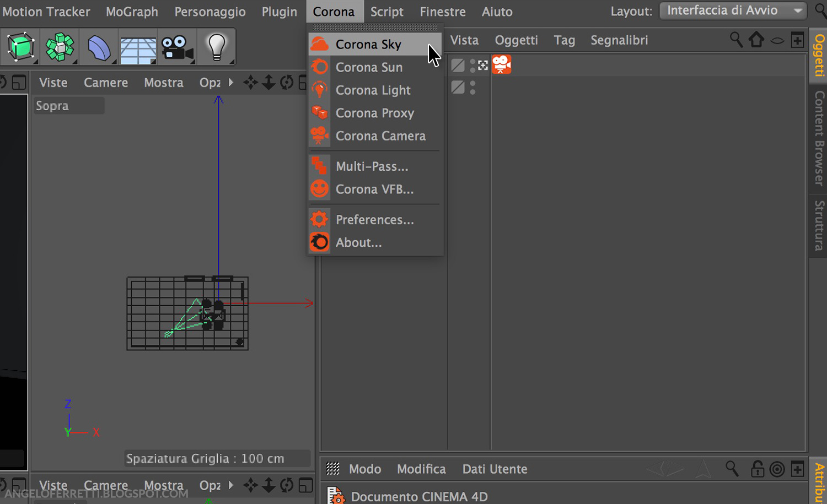Click the search magnifier in the Attributes panel

(x=732, y=469)
